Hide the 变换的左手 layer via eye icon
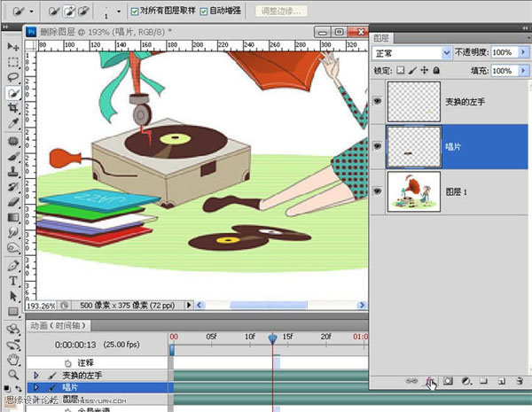Screen dimensions: 532x412 (378, 102)
